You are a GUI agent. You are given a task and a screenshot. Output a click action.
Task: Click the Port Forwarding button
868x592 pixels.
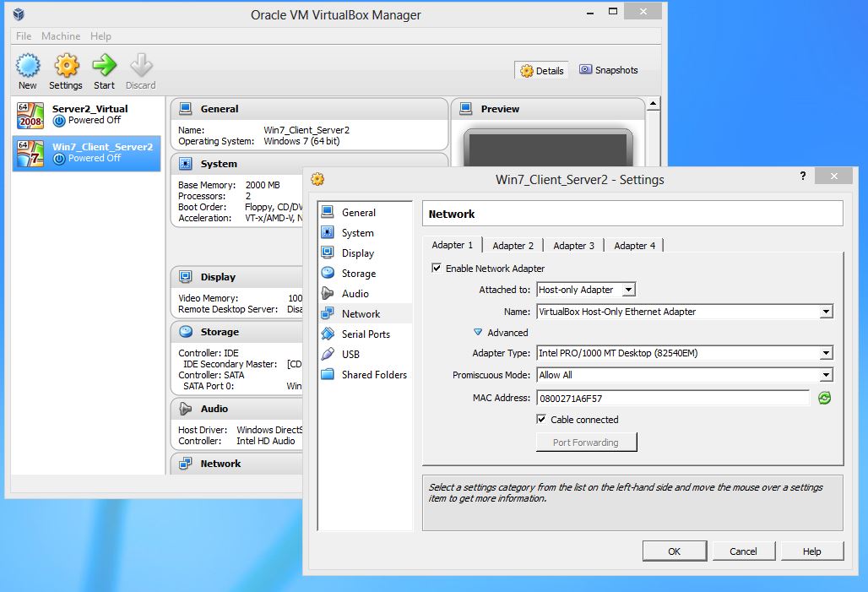coord(586,442)
